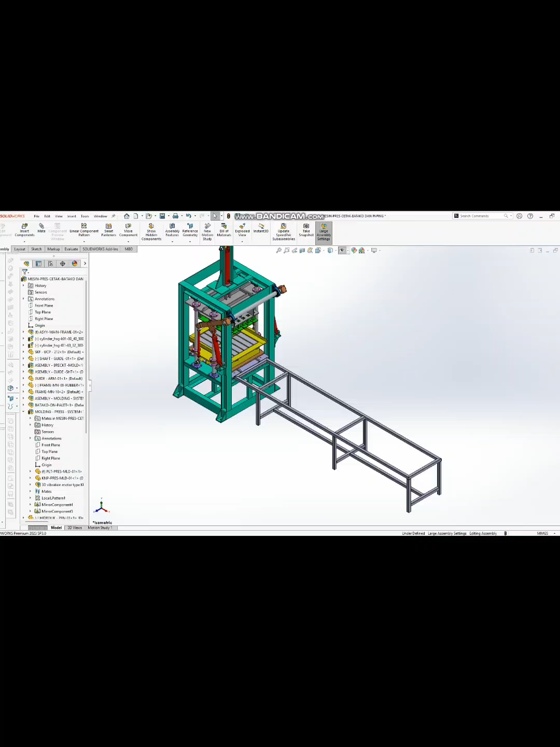Open Exploded View dropdown arrow

[x=242, y=241]
